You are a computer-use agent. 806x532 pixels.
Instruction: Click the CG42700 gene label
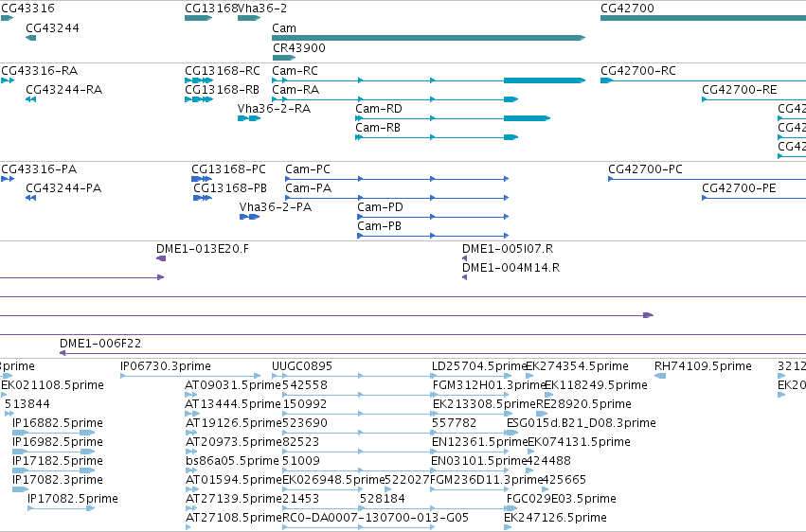point(627,9)
